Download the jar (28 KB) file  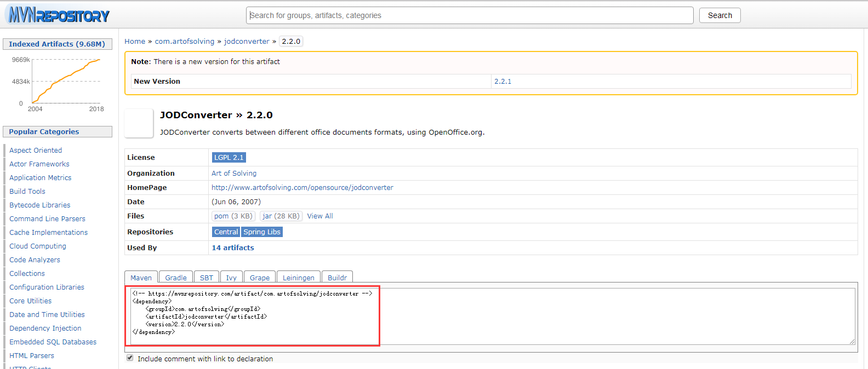[281, 216]
